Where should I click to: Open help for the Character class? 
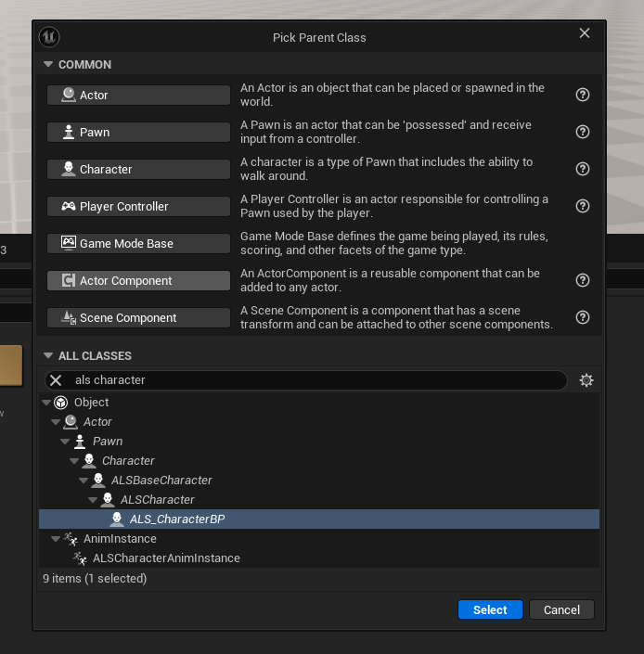tap(582, 169)
